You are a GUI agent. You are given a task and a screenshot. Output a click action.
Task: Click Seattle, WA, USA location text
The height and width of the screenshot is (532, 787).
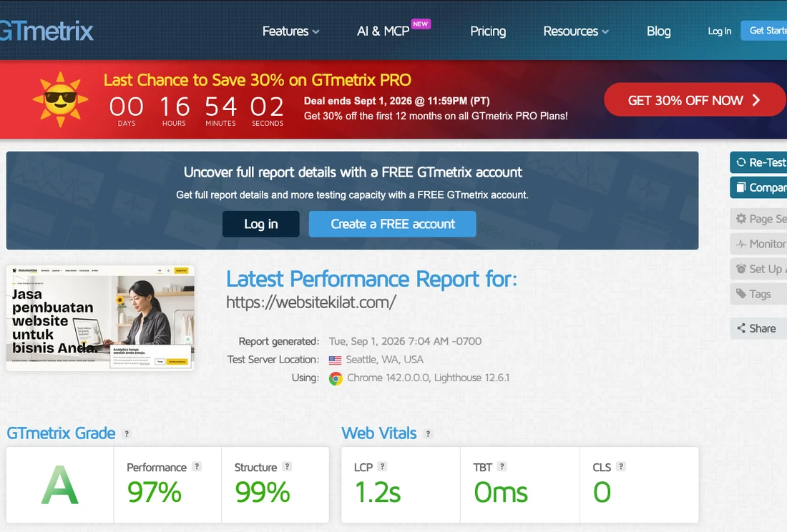[x=384, y=360]
